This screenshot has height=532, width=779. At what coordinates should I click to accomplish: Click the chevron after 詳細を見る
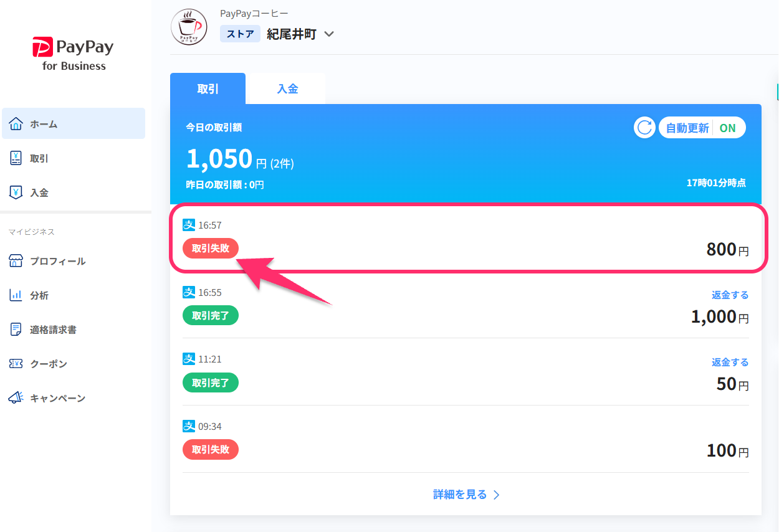tap(497, 495)
